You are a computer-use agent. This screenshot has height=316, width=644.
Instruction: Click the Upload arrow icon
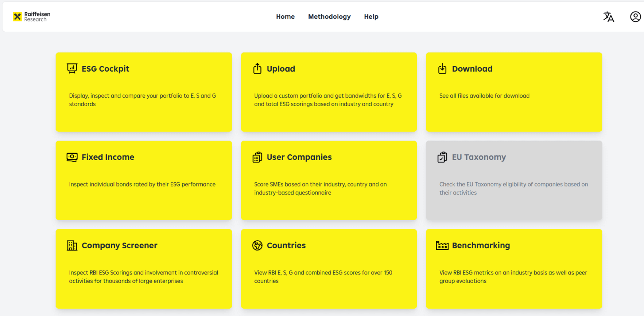click(x=257, y=68)
